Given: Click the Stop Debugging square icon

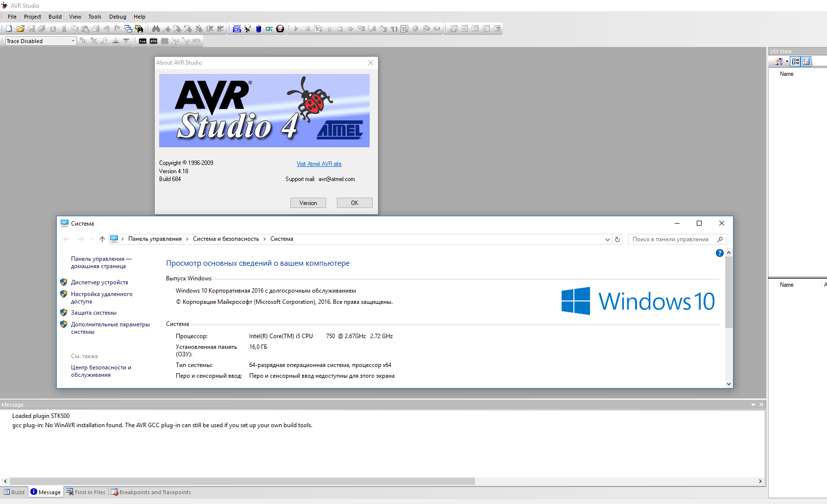Looking at the screenshot, I should 307,28.
